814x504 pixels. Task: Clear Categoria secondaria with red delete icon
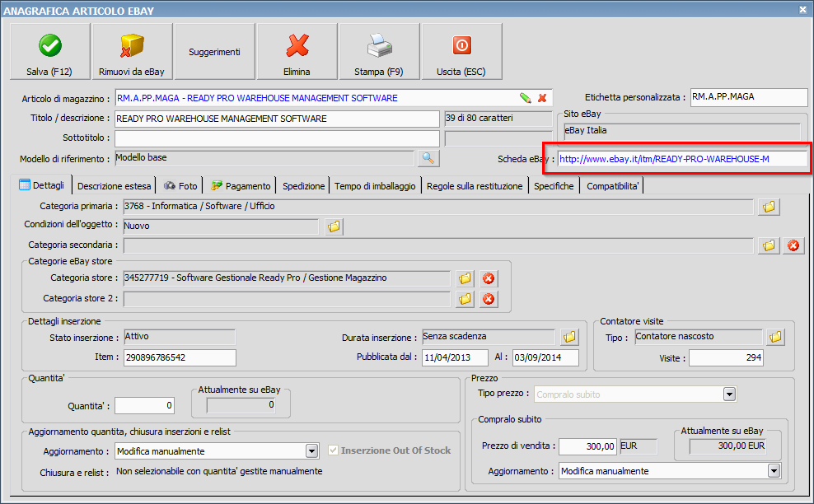793,245
